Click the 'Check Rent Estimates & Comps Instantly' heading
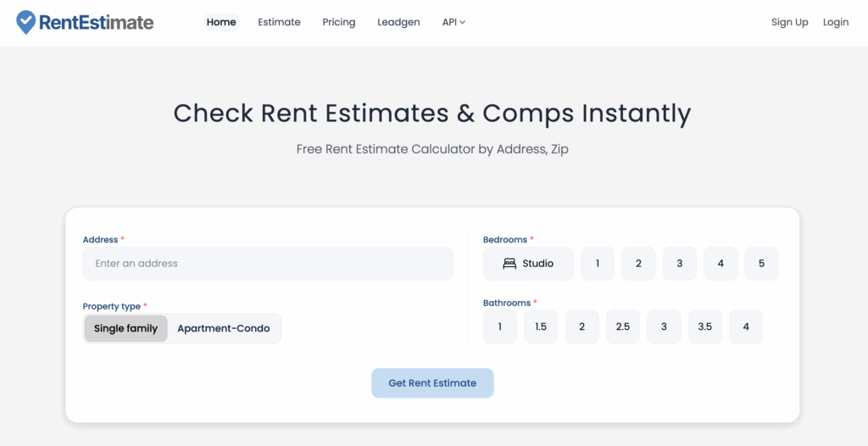This screenshot has width=868, height=446. tap(432, 113)
